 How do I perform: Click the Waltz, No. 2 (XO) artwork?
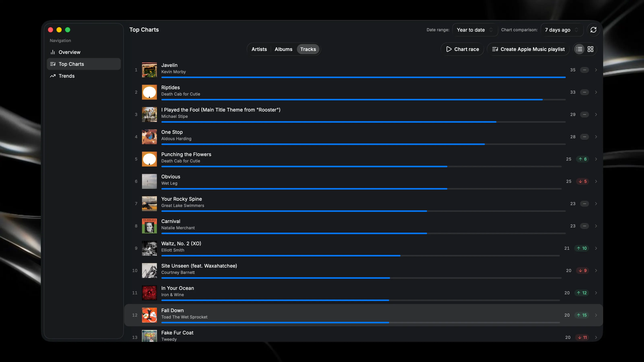point(149,248)
